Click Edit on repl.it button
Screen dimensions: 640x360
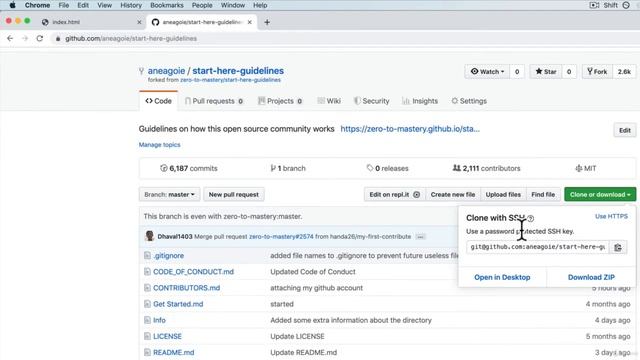point(394,195)
